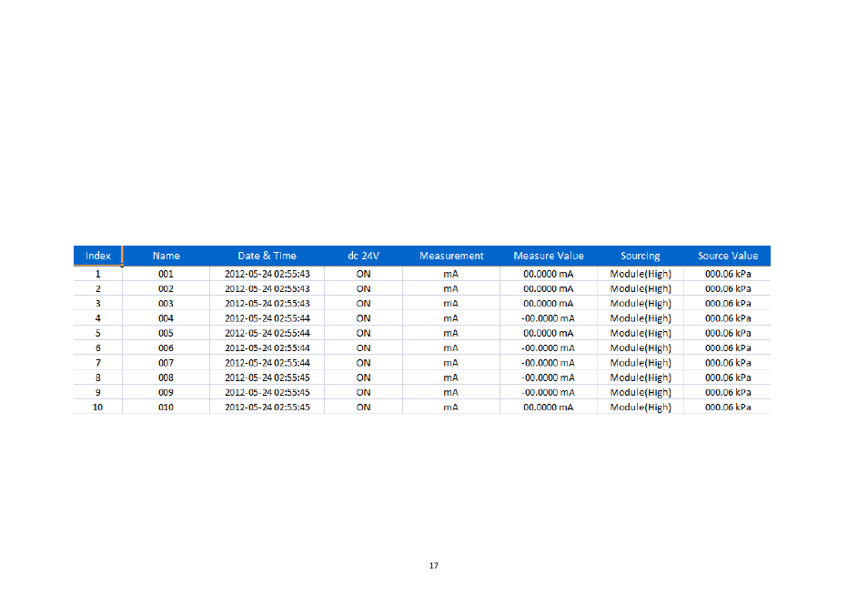The height and width of the screenshot is (614, 868).
Task: Click the Name cell 001
Action: coord(167,274)
